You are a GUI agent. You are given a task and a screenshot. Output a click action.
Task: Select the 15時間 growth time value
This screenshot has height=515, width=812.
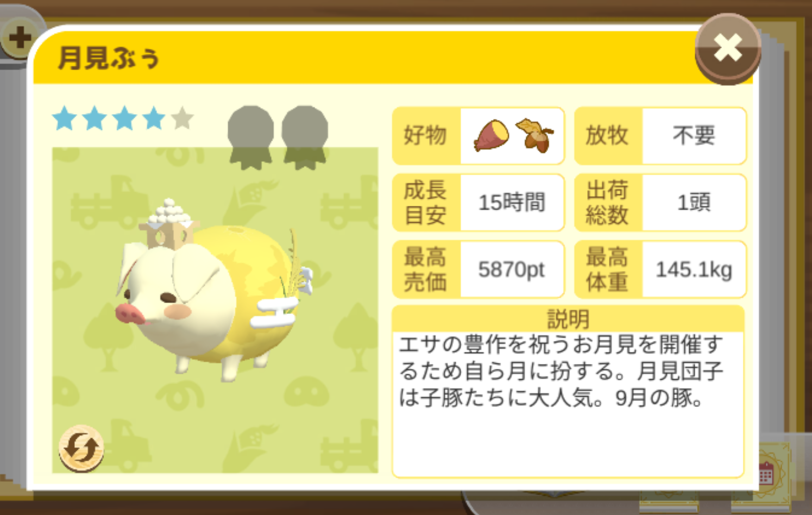coord(512,203)
